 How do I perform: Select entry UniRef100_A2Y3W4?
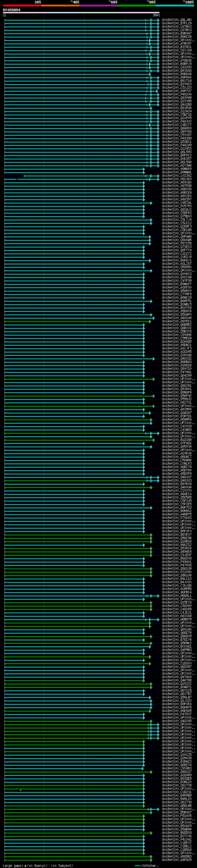[177, 165]
